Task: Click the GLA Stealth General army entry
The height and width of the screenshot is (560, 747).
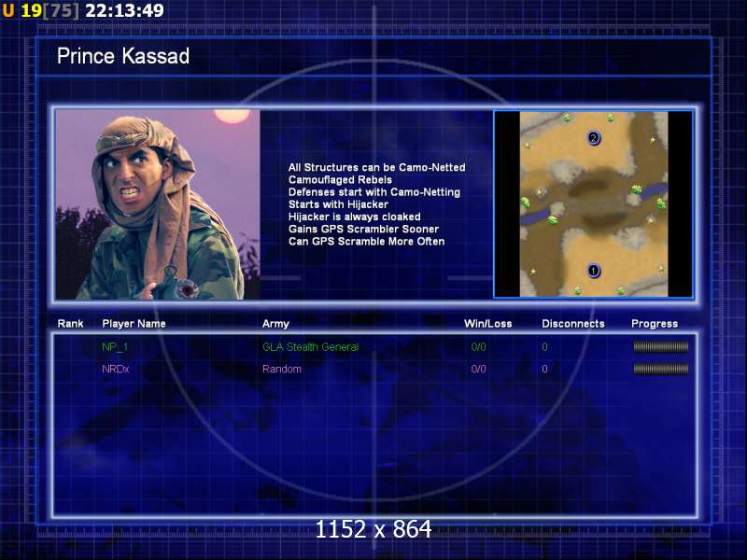Action: (310, 347)
